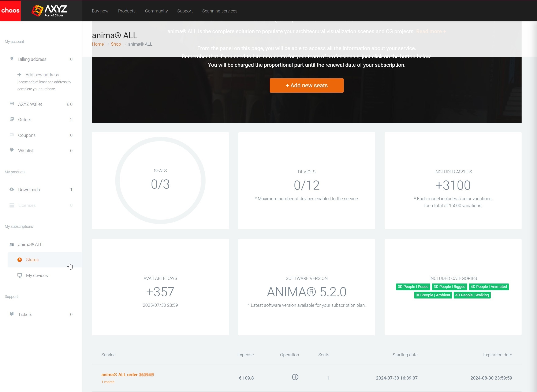Click the Seats 0/3 circular progress

[160, 180]
